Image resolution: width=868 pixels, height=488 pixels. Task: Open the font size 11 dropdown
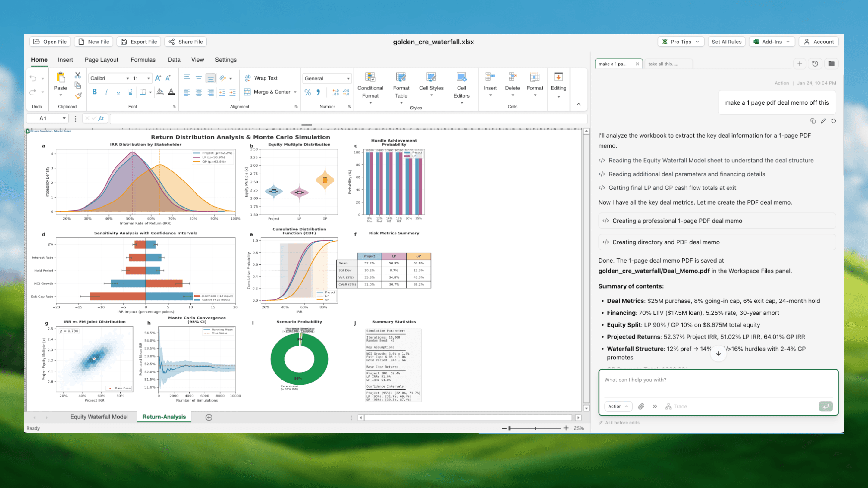coord(149,78)
